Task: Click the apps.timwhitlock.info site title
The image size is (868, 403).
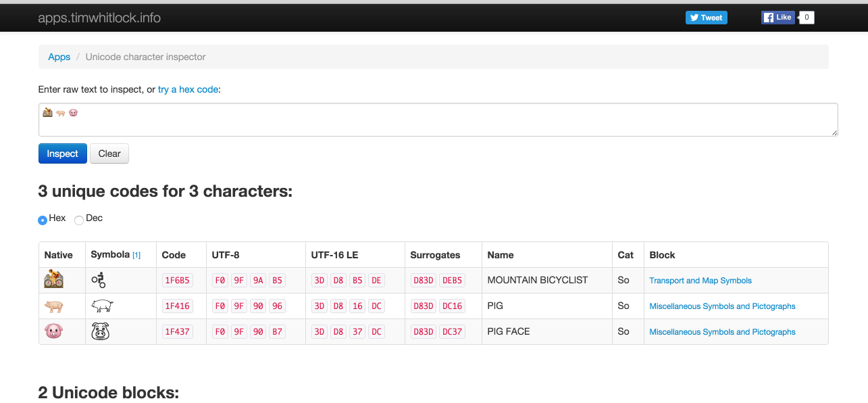Action: (99, 18)
